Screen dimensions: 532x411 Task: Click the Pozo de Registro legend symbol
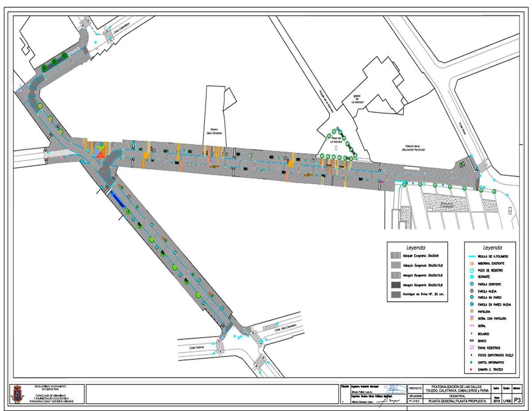tap(472, 270)
